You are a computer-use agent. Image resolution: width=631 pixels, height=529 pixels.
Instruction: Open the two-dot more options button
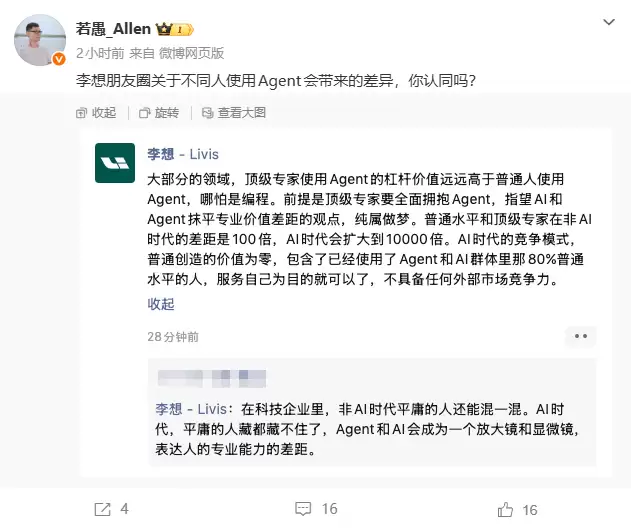[582, 337]
